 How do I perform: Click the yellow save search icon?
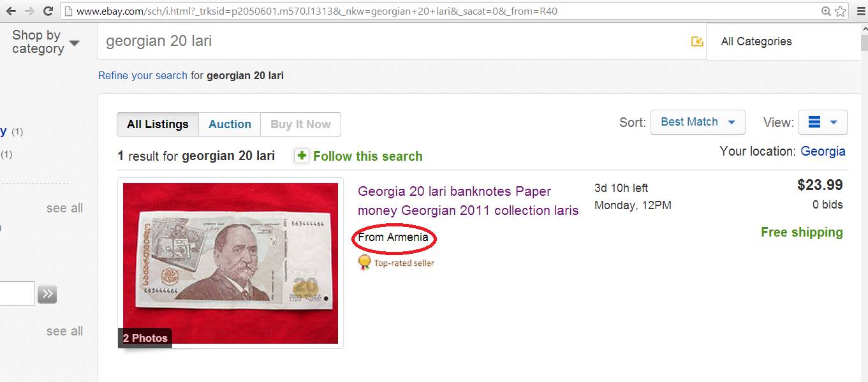[x=697, y=41]
